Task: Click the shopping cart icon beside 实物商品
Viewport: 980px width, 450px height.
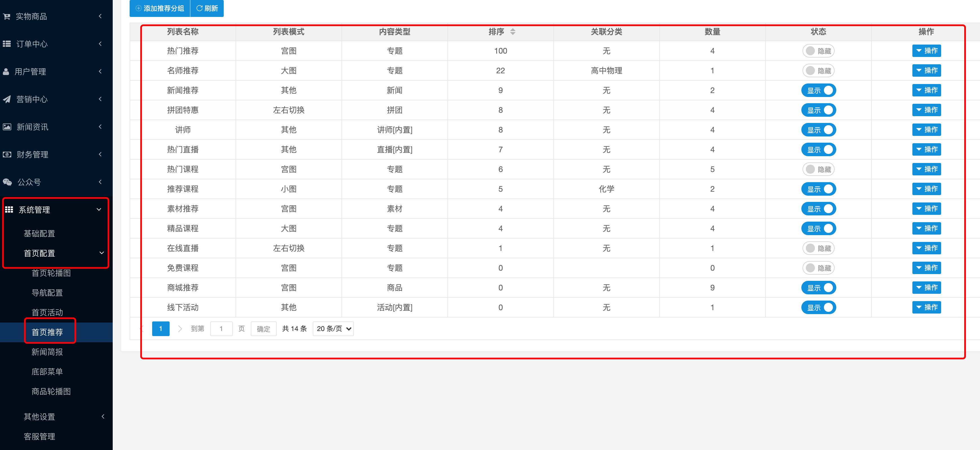Action: (6, 16)
